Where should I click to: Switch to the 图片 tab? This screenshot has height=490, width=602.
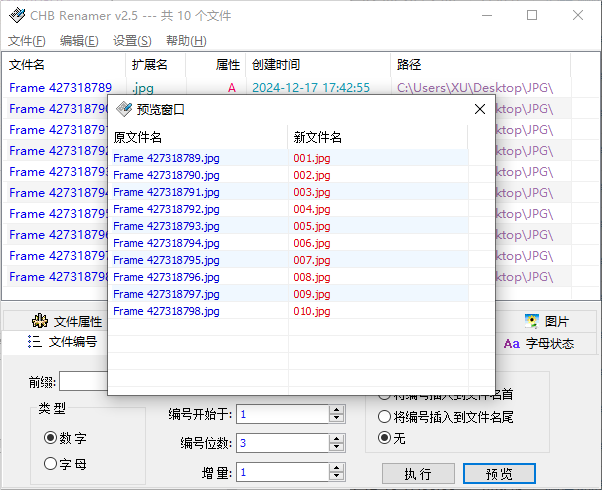coord(547,321)
